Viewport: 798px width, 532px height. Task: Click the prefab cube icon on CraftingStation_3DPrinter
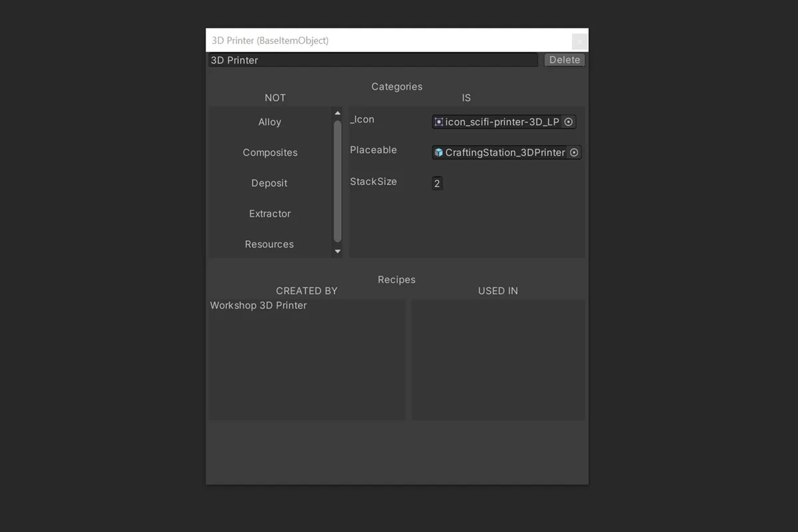coord(438,152)
